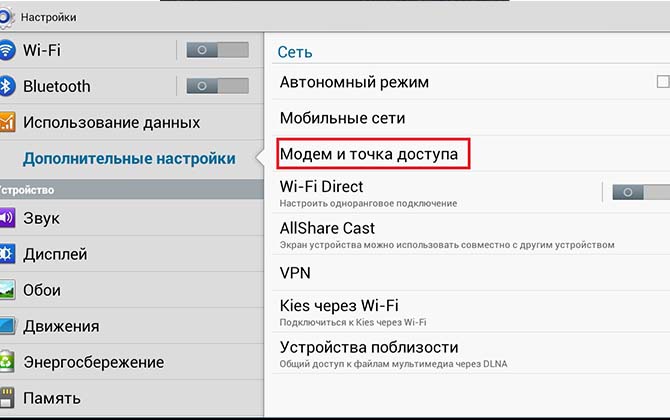
Task: Tap Автономный режим label
Action: click(354, 82)
